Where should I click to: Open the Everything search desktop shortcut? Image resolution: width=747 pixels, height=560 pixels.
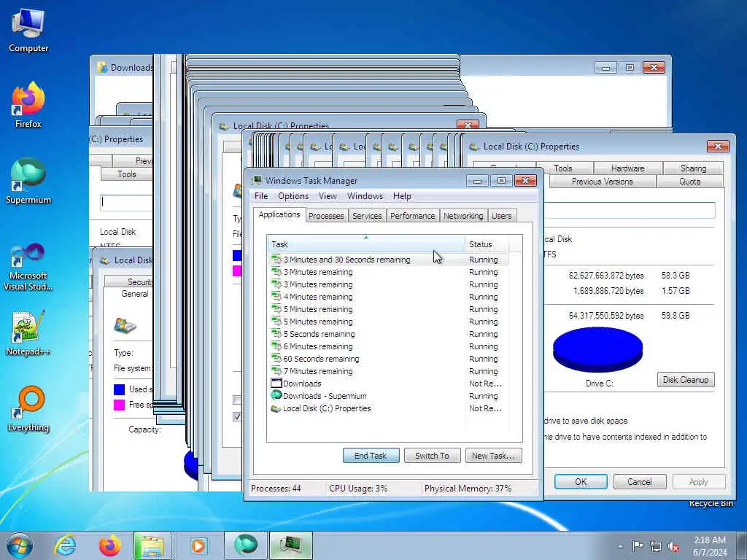[28, 408]
